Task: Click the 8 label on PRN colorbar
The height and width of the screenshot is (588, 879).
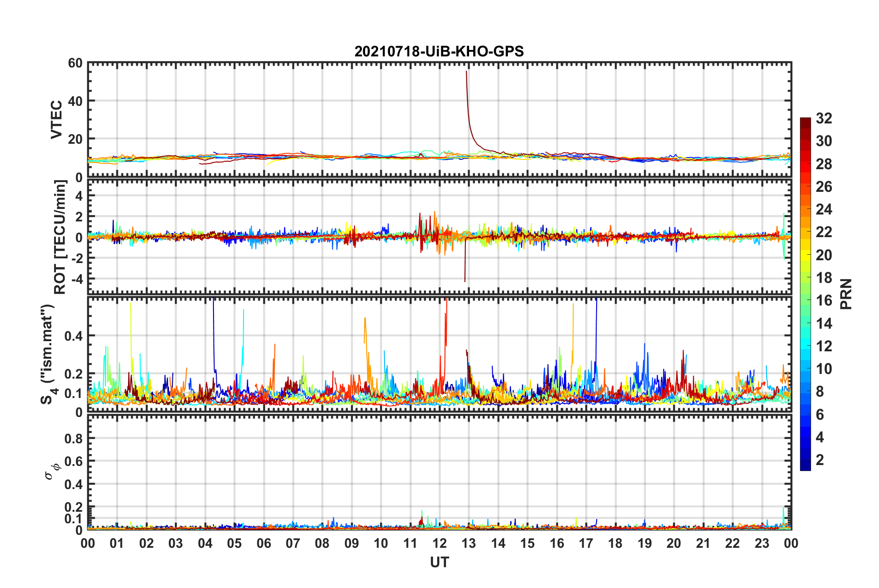Action: pyautogui.click(x=820, y=392)
